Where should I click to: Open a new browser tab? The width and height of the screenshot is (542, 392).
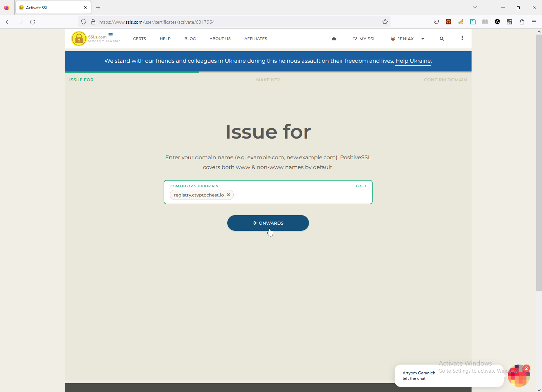click(x=98, y=7)
